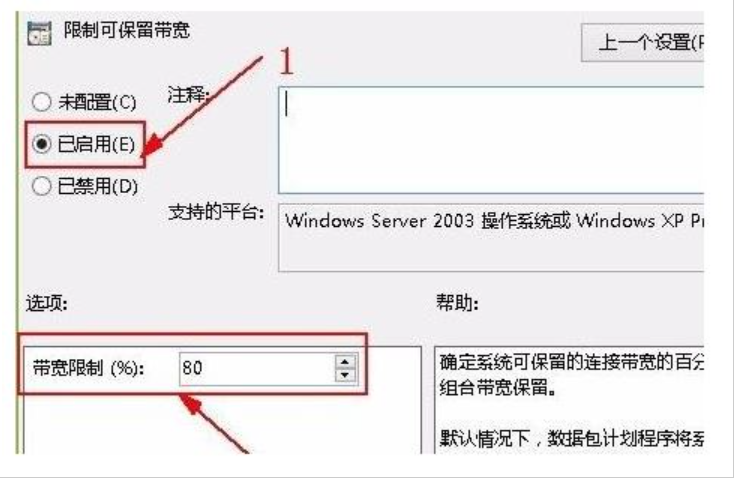The image size is (734, 480).
Task: Click inside the 注释 comment text box
Action: 491,140
